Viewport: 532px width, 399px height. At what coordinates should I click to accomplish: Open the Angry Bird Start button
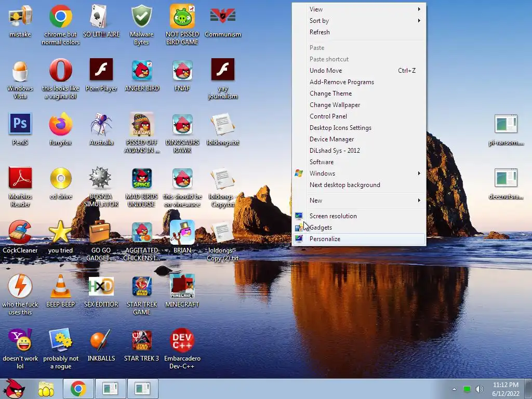(14, 389)
